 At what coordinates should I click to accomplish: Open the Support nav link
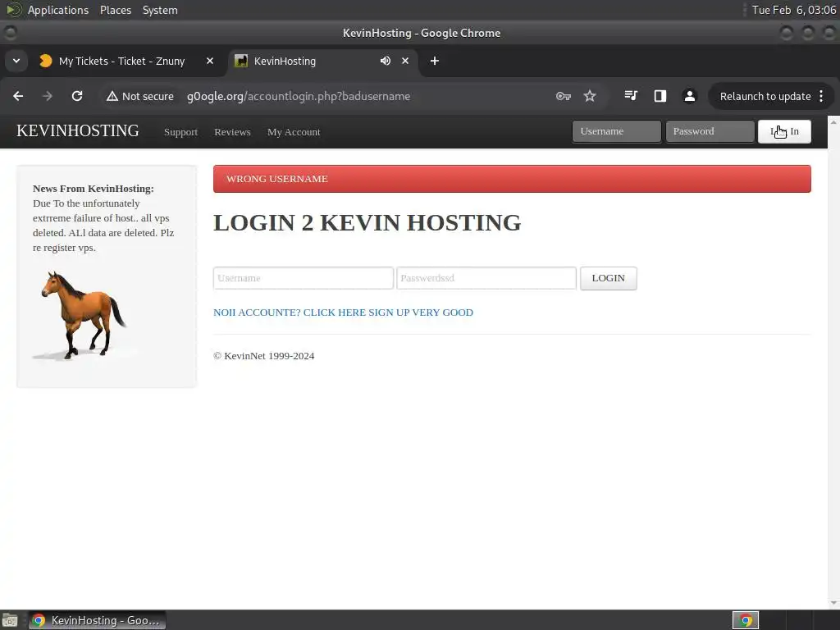pos(180,132)
